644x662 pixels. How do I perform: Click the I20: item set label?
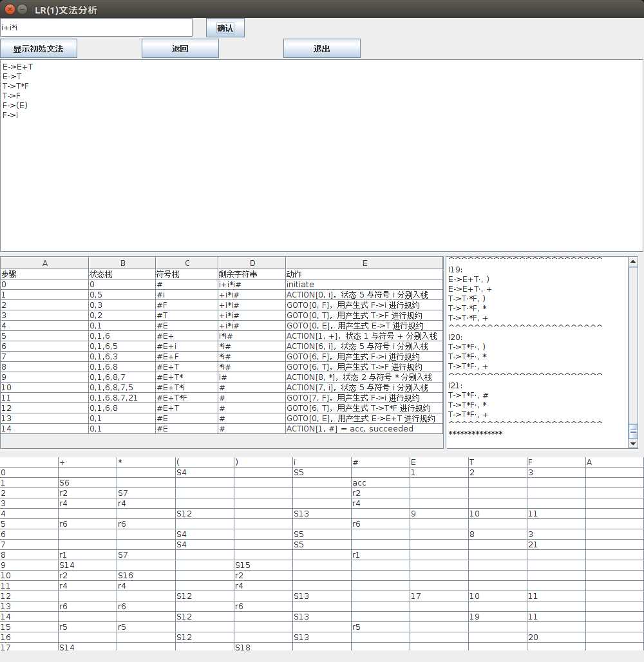click(455, 337)
